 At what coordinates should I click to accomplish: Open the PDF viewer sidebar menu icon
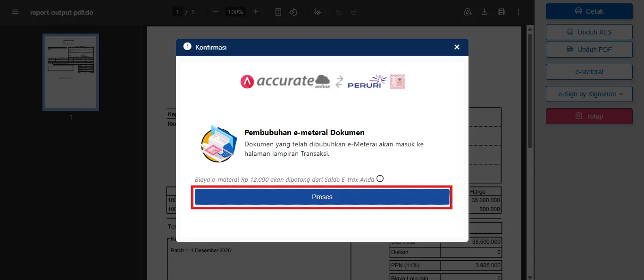click(15, 12)
